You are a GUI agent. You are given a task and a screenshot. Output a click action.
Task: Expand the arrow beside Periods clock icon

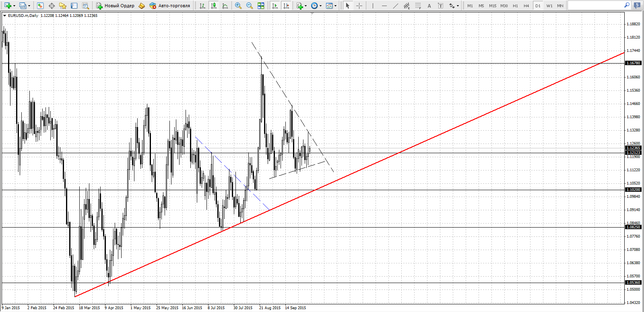click(321, 6)
